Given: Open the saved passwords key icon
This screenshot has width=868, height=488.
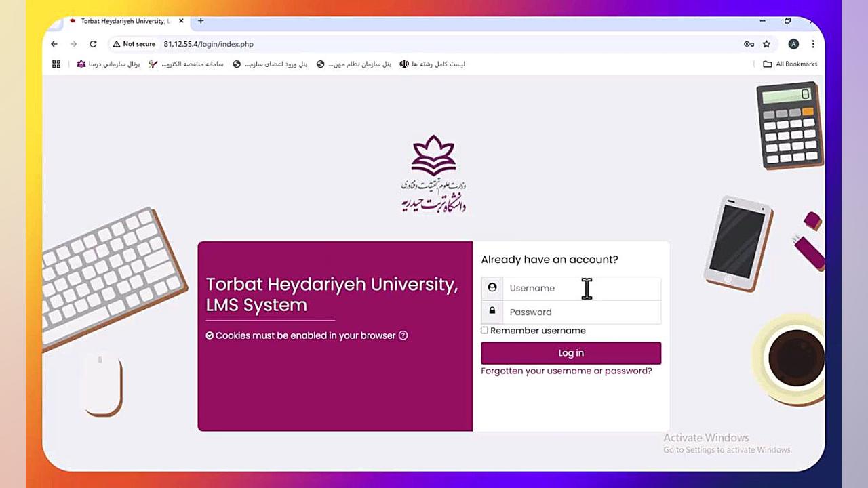Looking at the screenshot, I should (749, 44).
